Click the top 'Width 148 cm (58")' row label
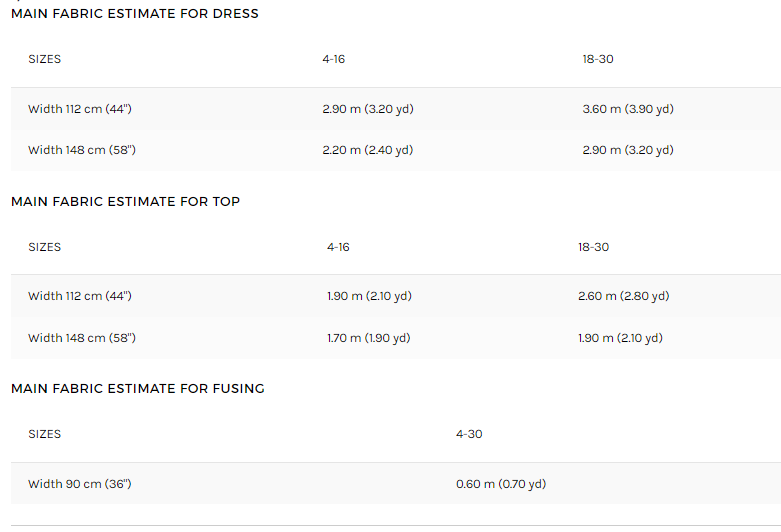 pos(82,338)
